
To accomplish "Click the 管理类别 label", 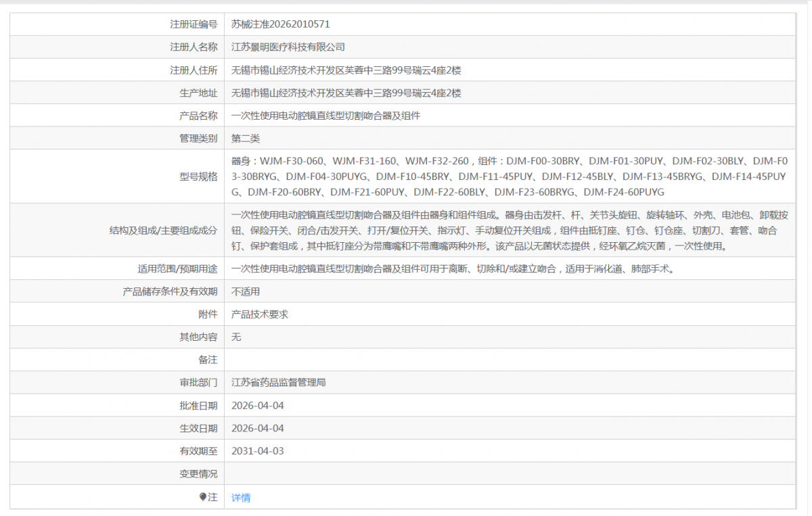I will (198, 139).
